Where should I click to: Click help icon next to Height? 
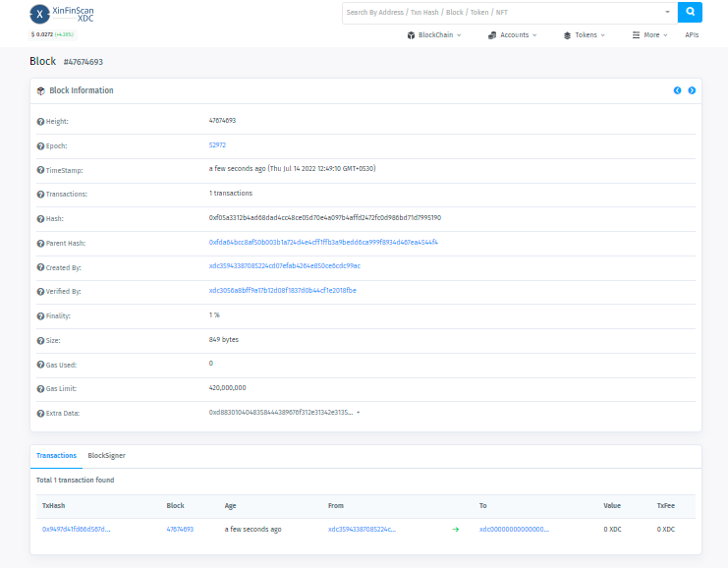40,121
